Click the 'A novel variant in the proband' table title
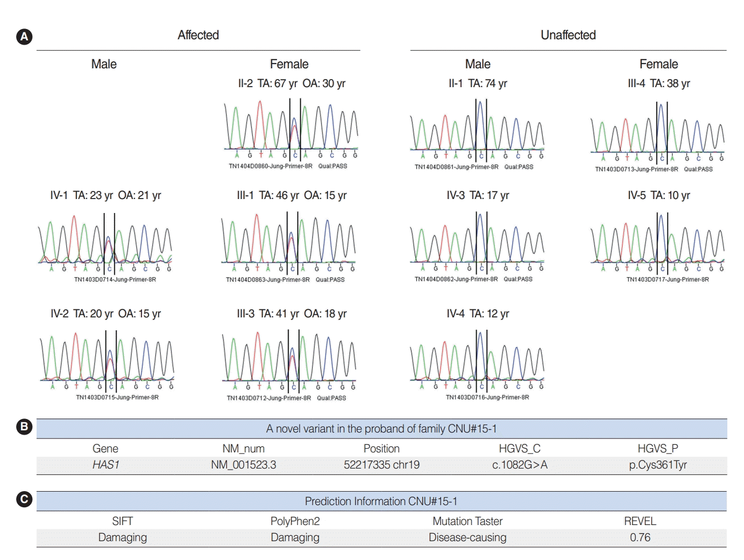Viewport: 744px width, 560px height. coord(381,429)
